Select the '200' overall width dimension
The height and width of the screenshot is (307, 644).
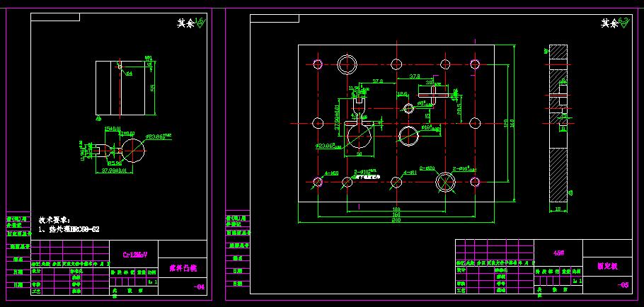pyautogui.click(x=396, y=221)
